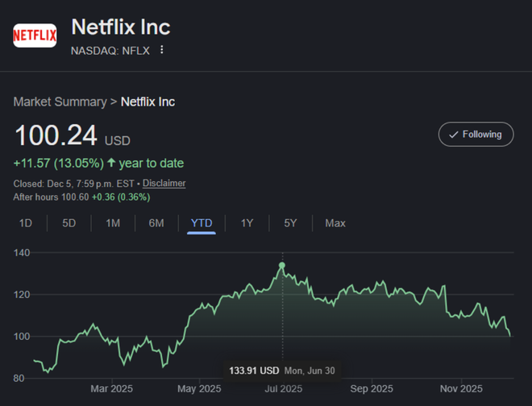Click the 133.91 USD chart tooltip
Image resolution: width=532 pixels, height=406 pixels.
click(254, 371)
